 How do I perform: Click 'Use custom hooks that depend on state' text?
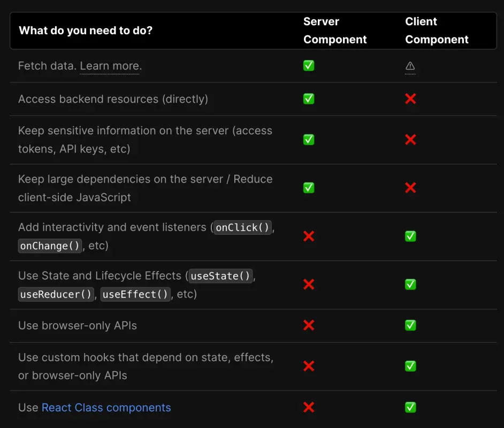coord(124,357)
